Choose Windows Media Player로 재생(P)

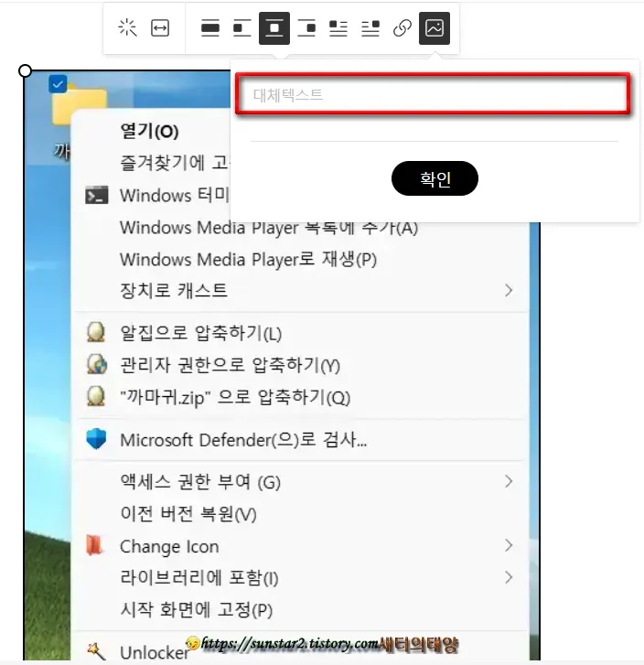tap(248, 259)
